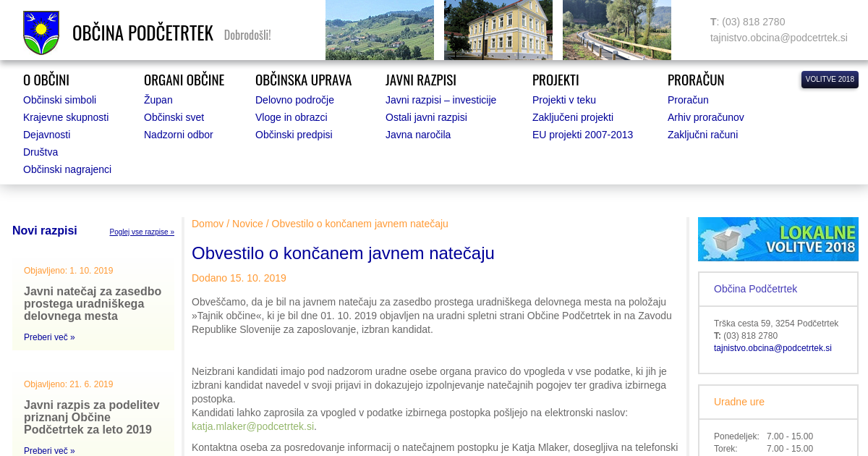Click the road with trees header photo
The image size is (868, 456).
[616, 30]
